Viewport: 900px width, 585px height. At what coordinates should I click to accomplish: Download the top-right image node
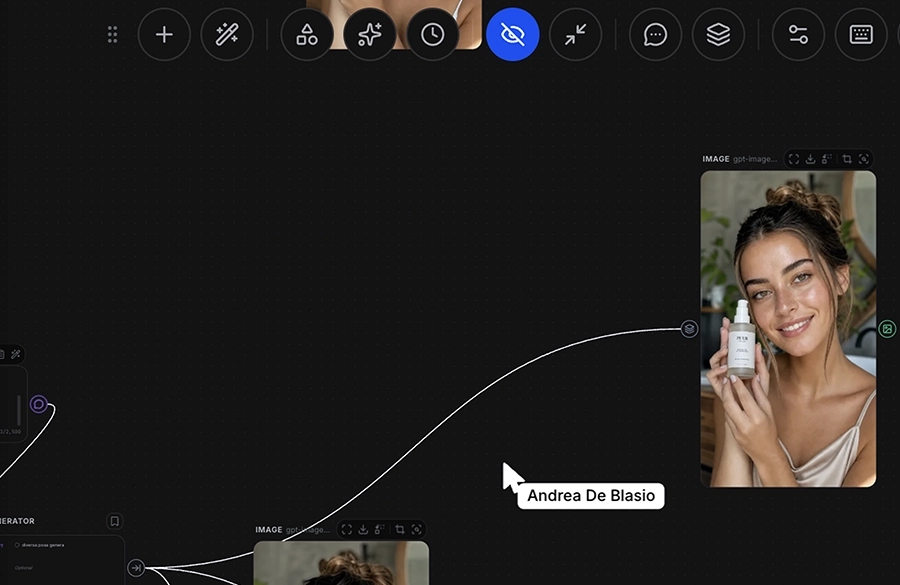pyautogui.click(x=810, y=159)
